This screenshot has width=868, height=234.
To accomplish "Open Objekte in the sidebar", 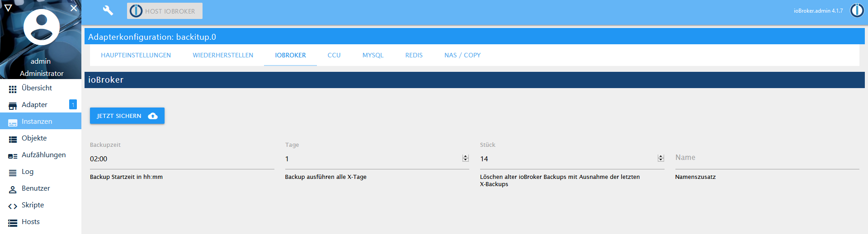I will (x=41, y=138).
